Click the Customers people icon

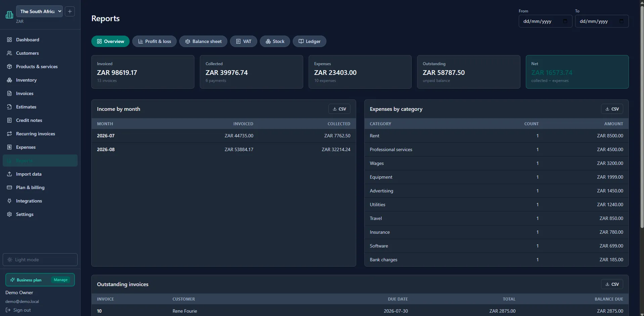click(x=9, y=53)
